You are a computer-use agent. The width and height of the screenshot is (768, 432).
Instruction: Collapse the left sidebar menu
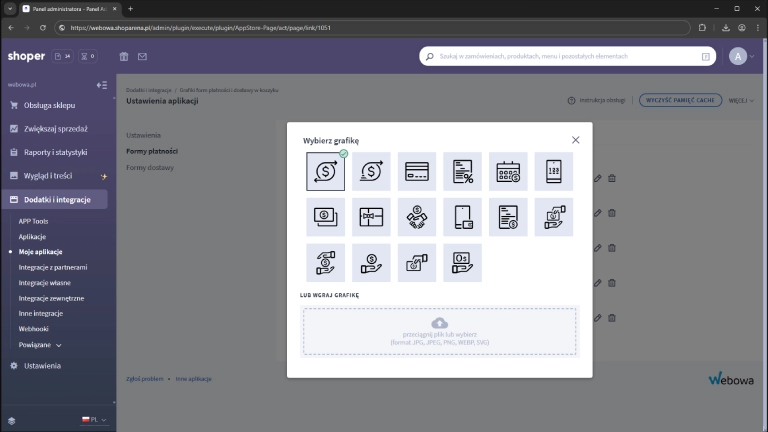click(101, 85)
